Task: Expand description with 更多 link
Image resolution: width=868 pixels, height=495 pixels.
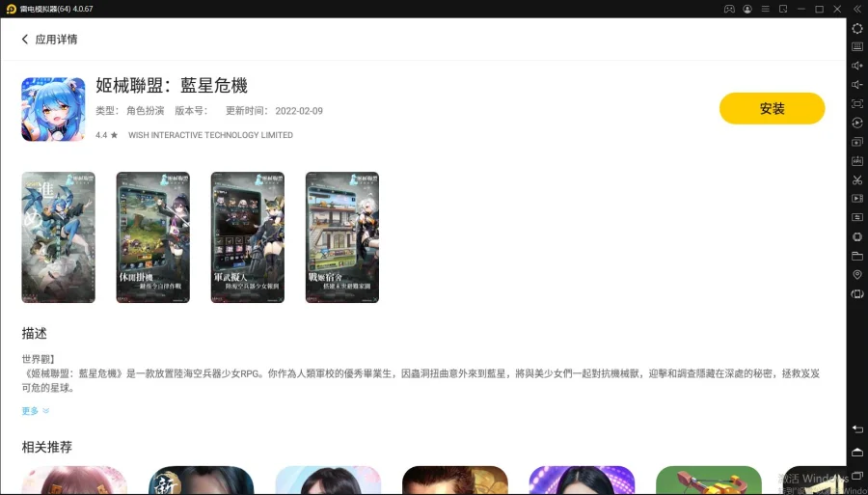Action: [36, 411]
